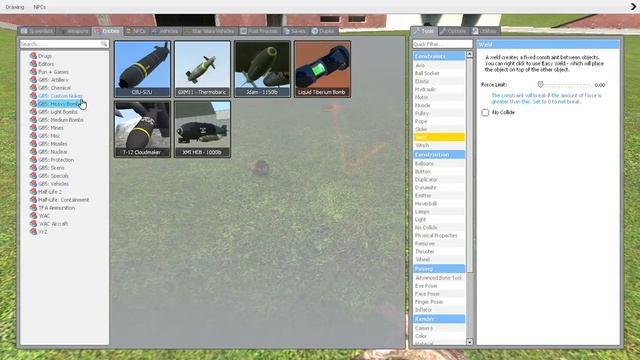Image resolution: width=640 pixels, height=360 pixels.
Task: Select the Physical Properties tool
Action: tap(439, 236)
